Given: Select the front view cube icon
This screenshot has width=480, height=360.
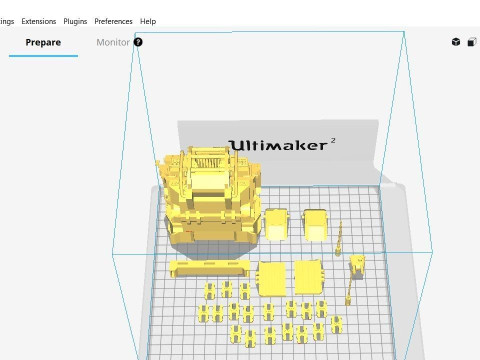Looking at the screenshot, I should pos(472,42).
